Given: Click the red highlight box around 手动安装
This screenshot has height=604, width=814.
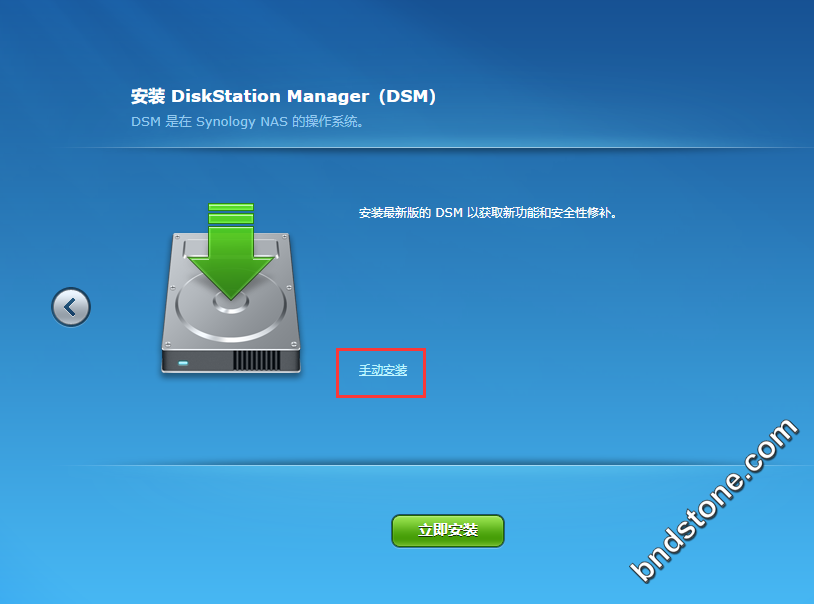Looking at the screenshot, I should tap(381, 373).
